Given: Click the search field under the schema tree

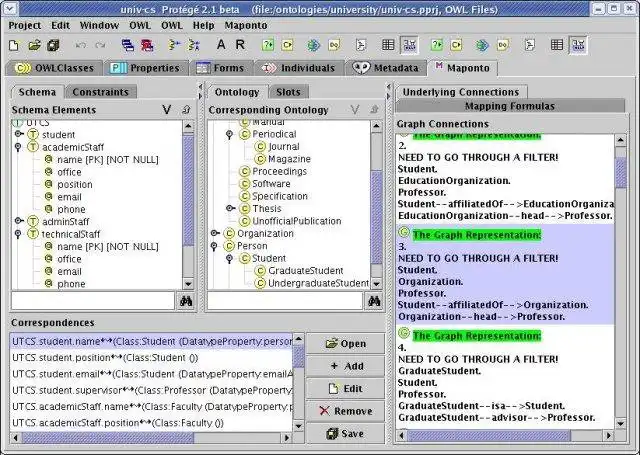Looking at the screenshot, I should coord(93,301).
